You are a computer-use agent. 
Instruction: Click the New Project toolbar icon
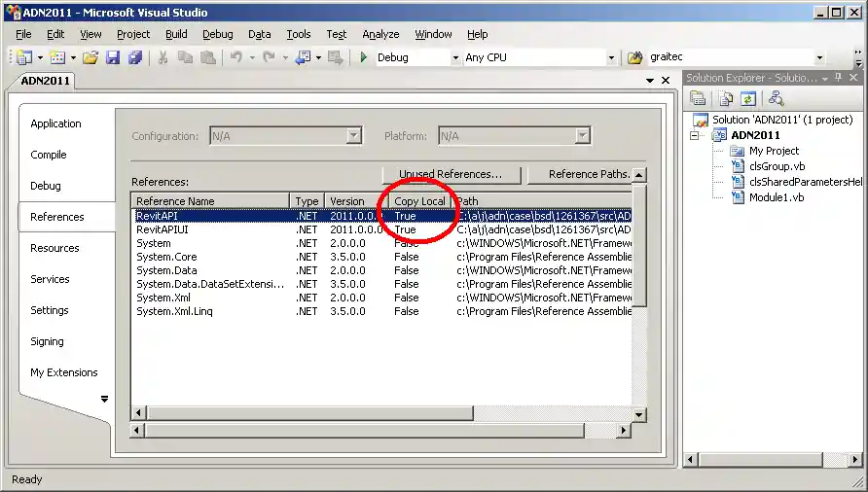24,58
